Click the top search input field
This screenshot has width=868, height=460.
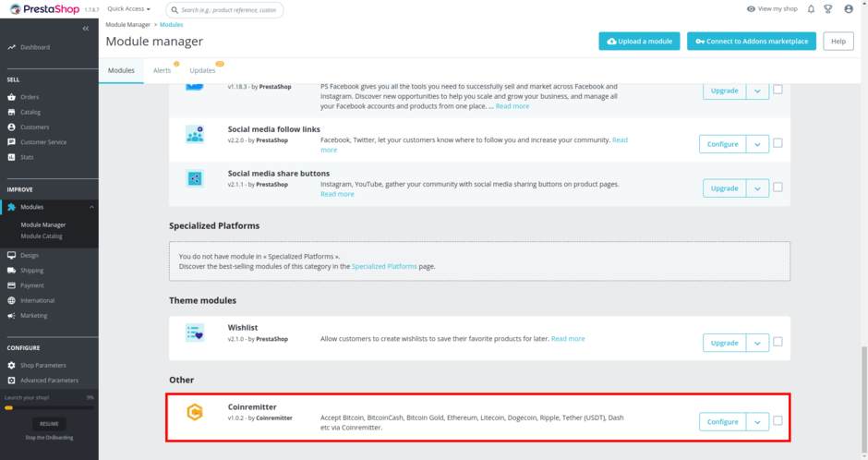231,10
